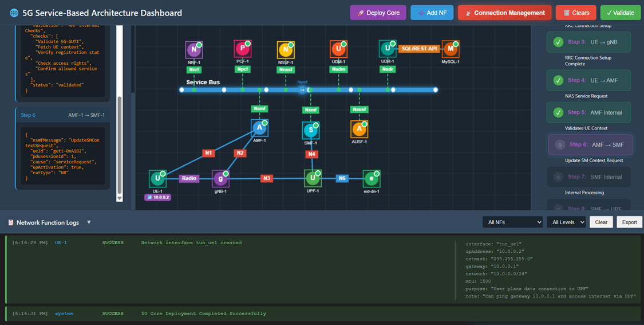This screenshot has height=325, width=644.
Task: Click the left panel scrollbar down arrow
Action: pos(120,198)
